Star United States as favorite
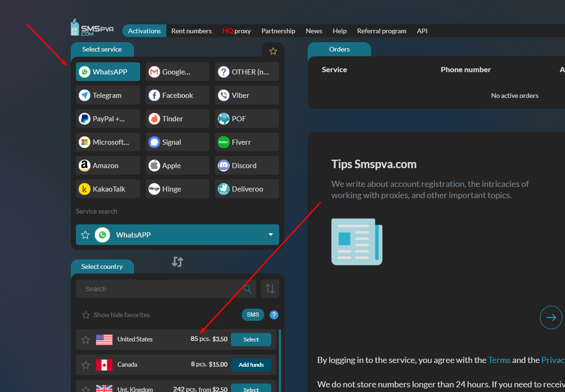Viewport: 565px width, 392px height. coord(86,340)
